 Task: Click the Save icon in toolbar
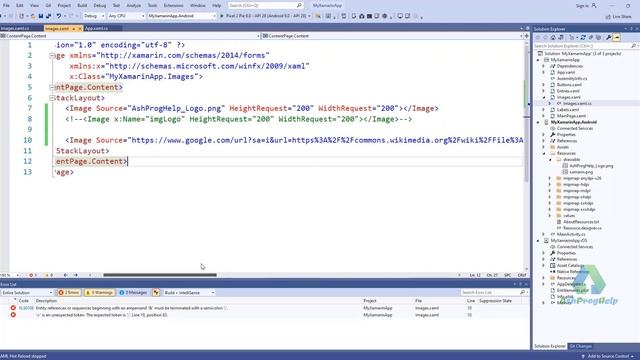(40, 16)
